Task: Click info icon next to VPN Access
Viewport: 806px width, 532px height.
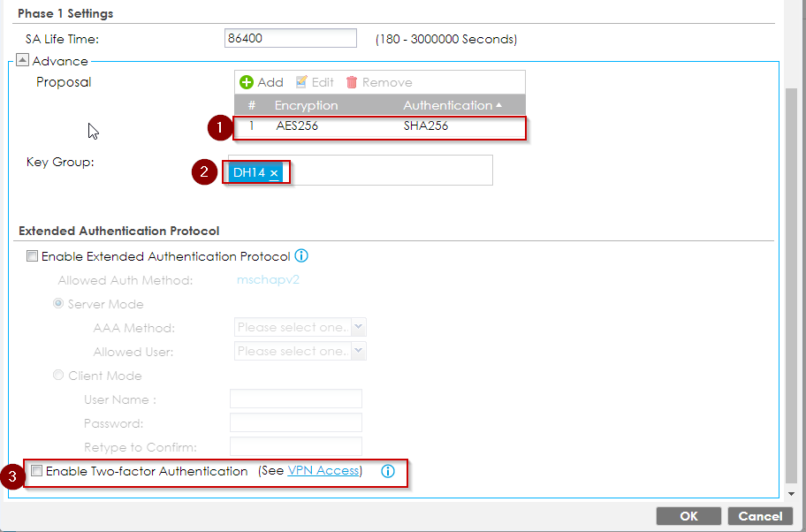Action: click(387, 471)
